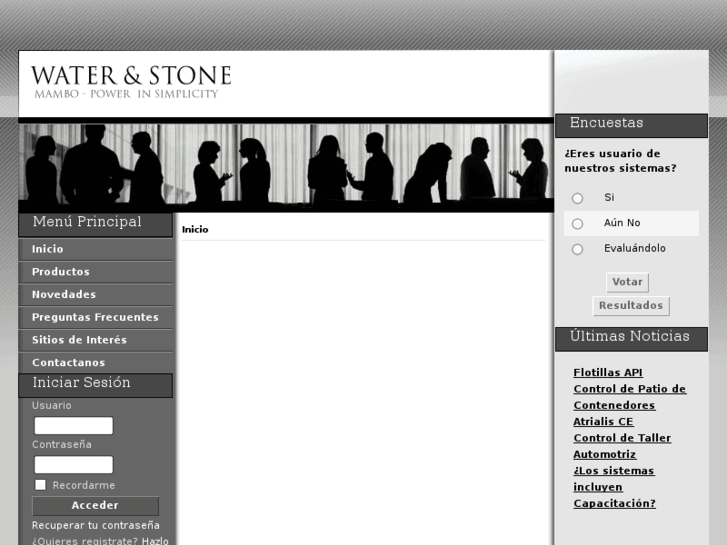The image size is (727, 545).
Task: Focus the Contraseña password field
Action: point(74,464)
